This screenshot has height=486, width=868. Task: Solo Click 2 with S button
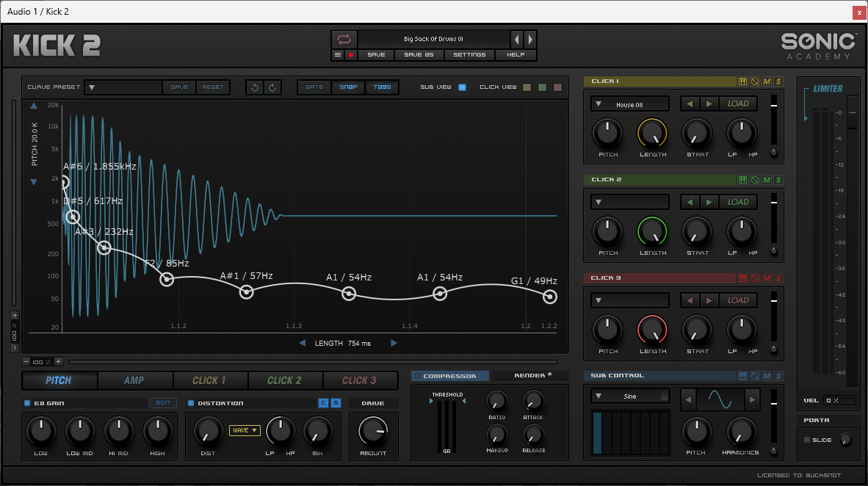(778, 180)
